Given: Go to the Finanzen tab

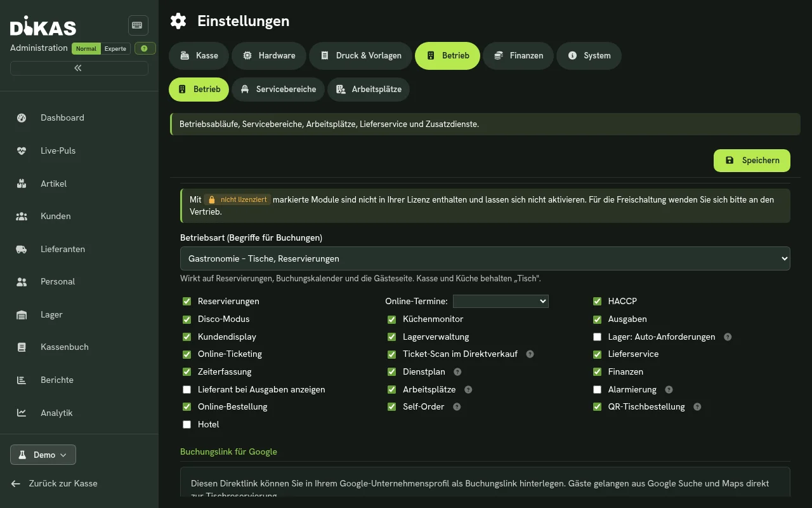Looking at the screenshot, I should pos(518,56).
